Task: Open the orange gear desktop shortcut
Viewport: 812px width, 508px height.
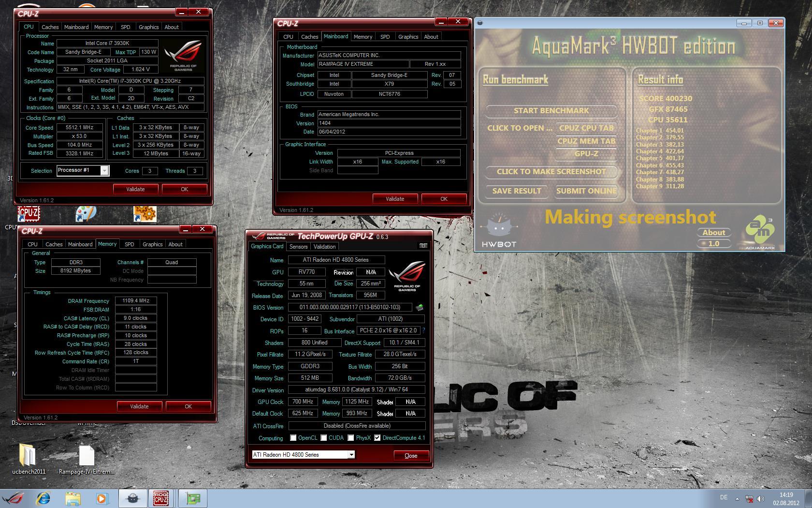Action: click(x=145, y=213)
